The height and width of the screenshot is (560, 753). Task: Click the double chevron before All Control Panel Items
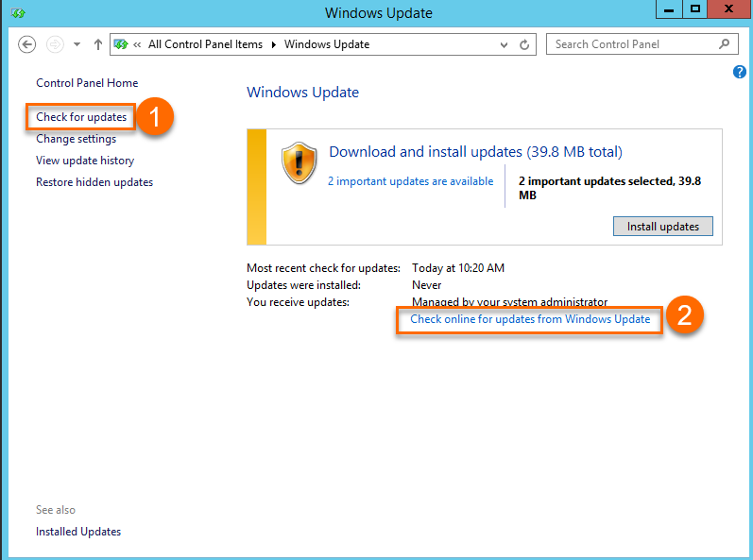137,45
